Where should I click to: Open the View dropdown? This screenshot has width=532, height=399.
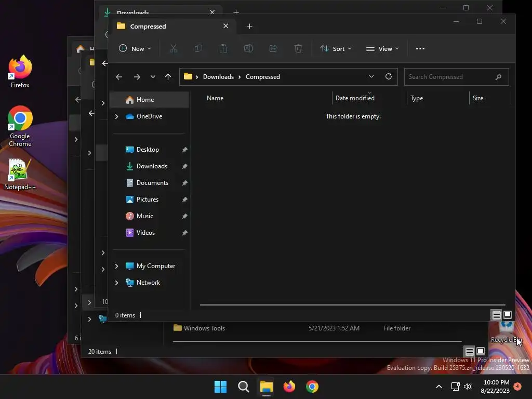tap(382, 48)
